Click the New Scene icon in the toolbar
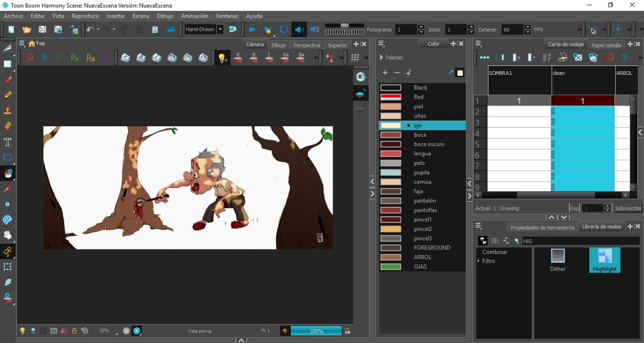This screenshot has width=644, height=343. pyautogui.click(x=11, y=30)
